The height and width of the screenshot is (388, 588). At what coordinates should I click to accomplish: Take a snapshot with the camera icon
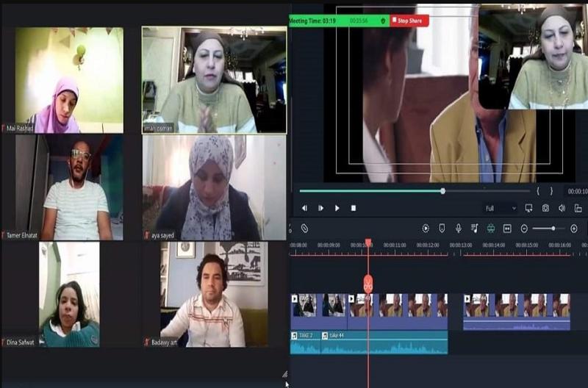point(545,208)
